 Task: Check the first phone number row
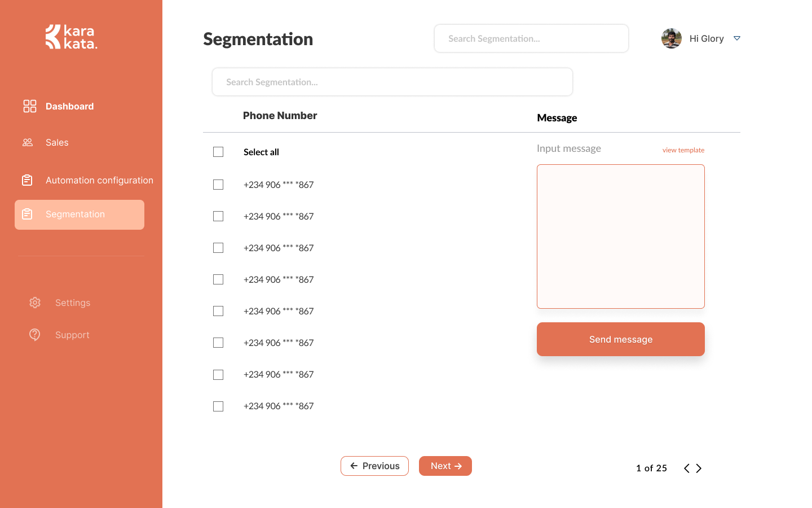(x=218, y=185)
